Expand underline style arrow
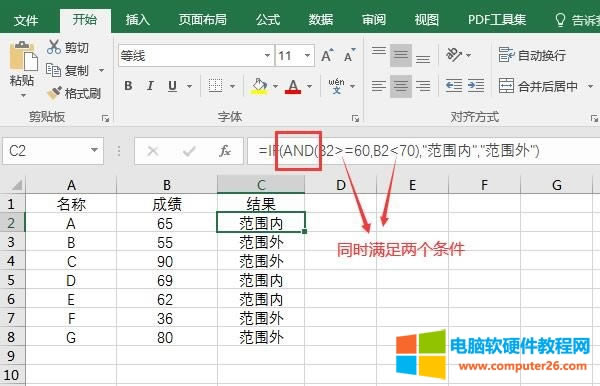The height and width of the screenshot is (386, 600). 189,86
